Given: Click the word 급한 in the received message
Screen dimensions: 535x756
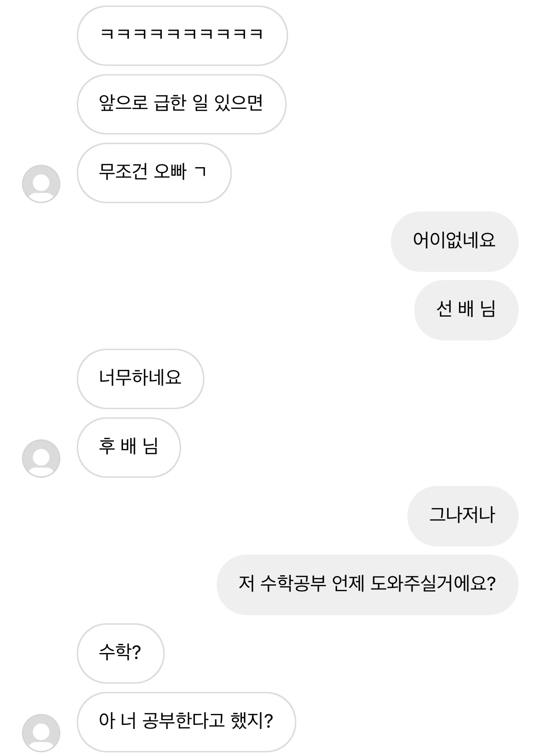Looking at the screenshot, I should [x=171, y=103].
